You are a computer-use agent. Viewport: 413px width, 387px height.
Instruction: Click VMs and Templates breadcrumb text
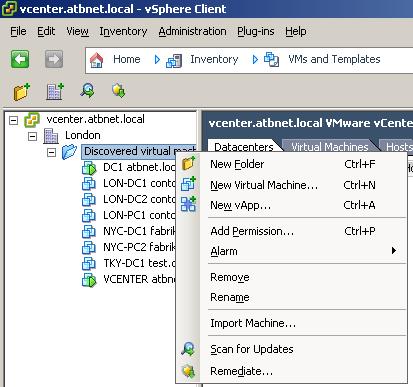click(334, 59)
